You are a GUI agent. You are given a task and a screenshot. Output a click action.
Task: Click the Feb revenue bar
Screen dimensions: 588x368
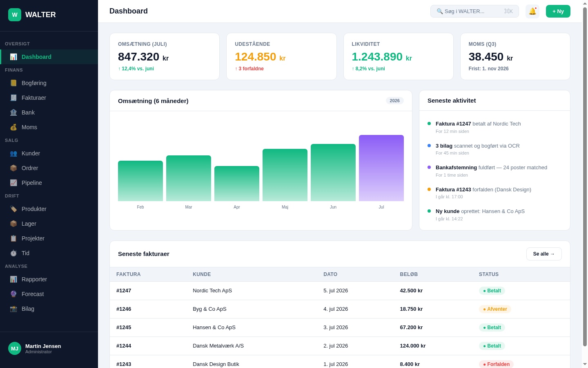(x=140, y=181)
